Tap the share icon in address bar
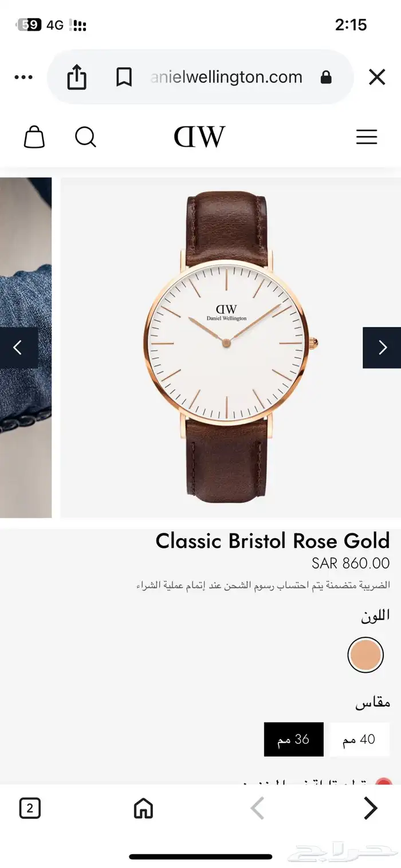The image size is (401, 868). pos(77,77)
